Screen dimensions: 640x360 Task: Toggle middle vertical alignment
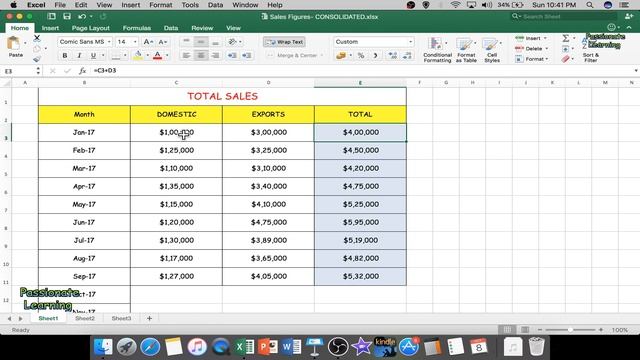point(201,42)
